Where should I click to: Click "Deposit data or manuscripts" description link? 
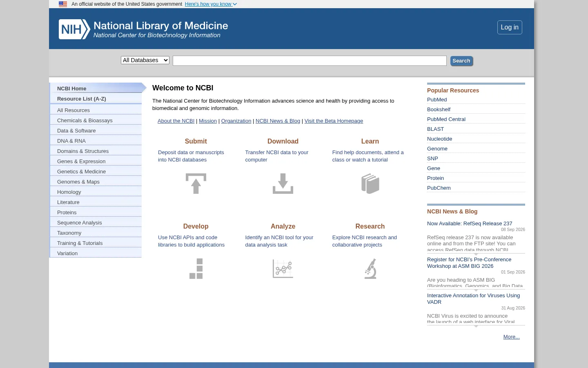pos(191,156)
